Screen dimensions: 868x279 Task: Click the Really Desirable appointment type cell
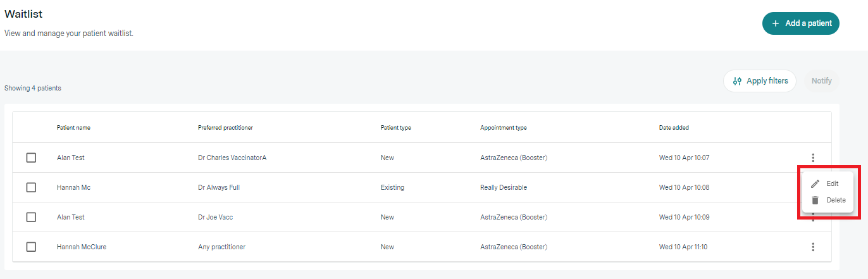504,187
